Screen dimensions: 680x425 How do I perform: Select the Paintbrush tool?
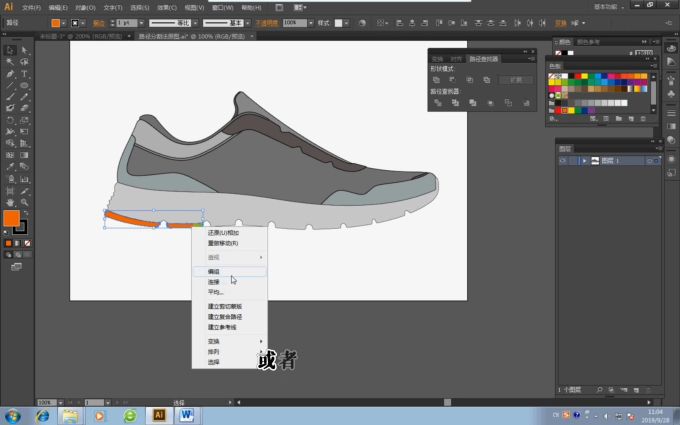click(x=10, y=97)
